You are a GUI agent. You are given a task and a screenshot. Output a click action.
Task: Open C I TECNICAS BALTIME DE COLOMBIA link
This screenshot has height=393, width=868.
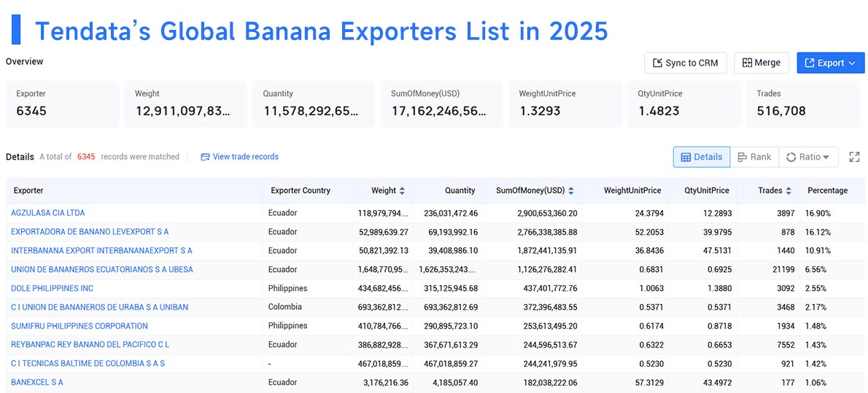point(88,364)
